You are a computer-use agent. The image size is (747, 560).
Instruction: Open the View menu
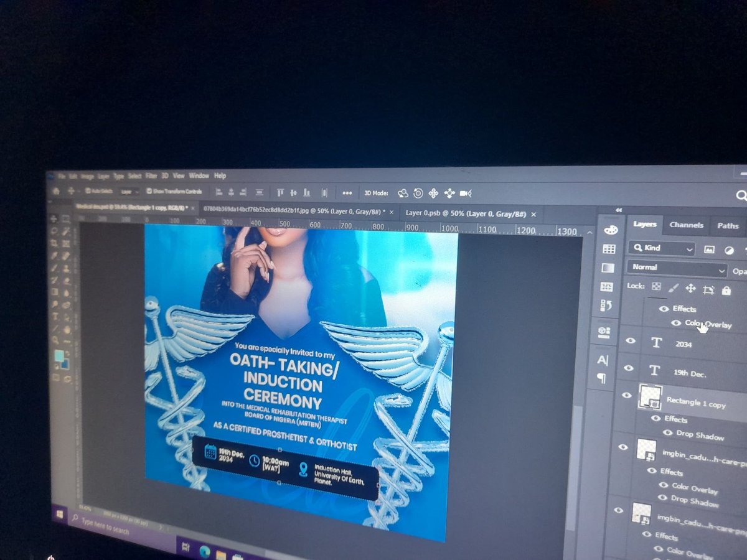click(x=179, y=176)
